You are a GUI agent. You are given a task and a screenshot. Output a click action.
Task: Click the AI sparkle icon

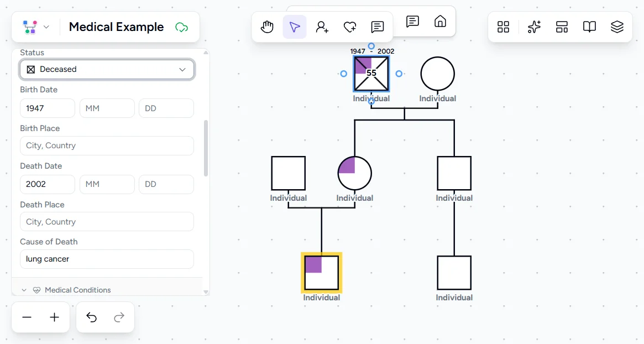coord(534,27)
